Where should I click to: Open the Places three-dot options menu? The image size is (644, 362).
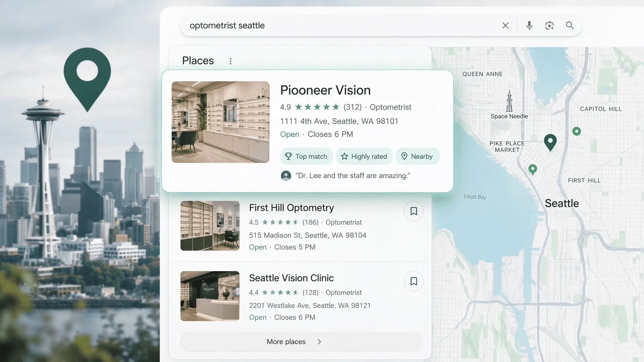[x=230, y=61]
